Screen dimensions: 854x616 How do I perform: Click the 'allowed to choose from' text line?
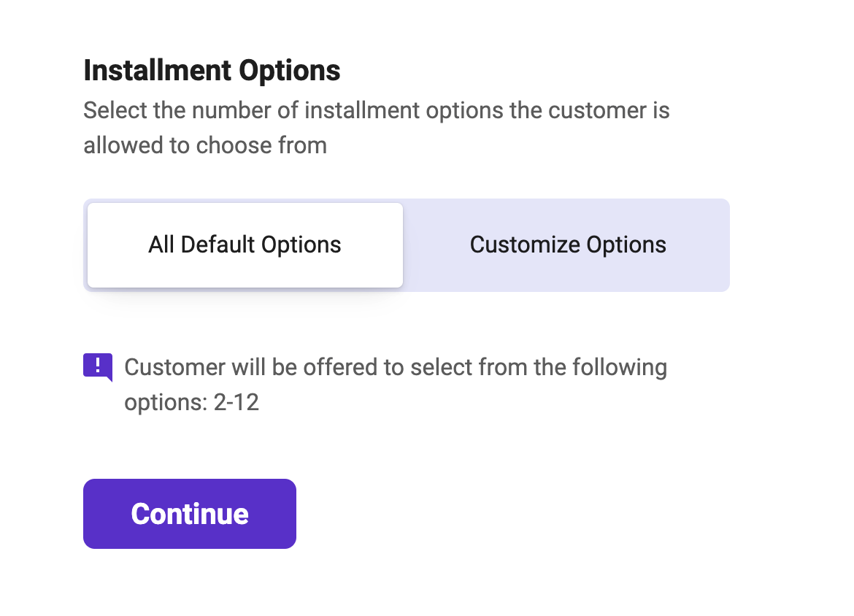point(205,145)
